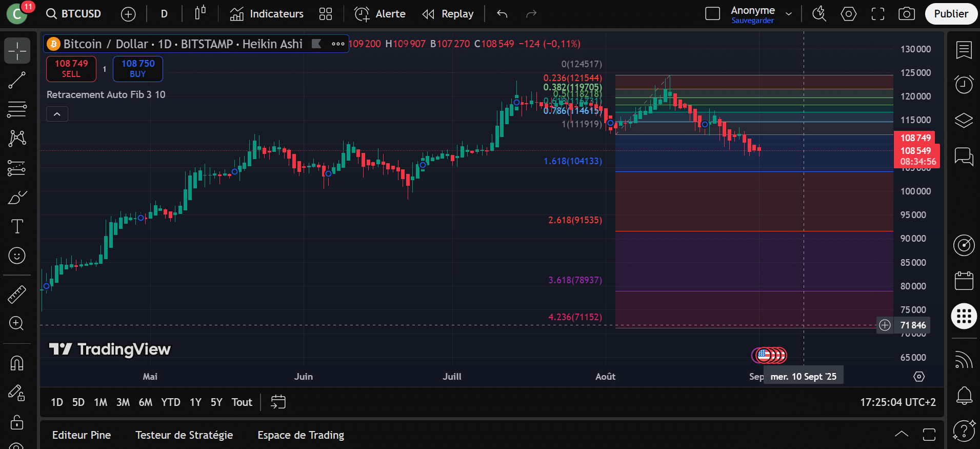980x449 pixels.
Task: Select the Text annotation tool
Action: click(17, 226)
